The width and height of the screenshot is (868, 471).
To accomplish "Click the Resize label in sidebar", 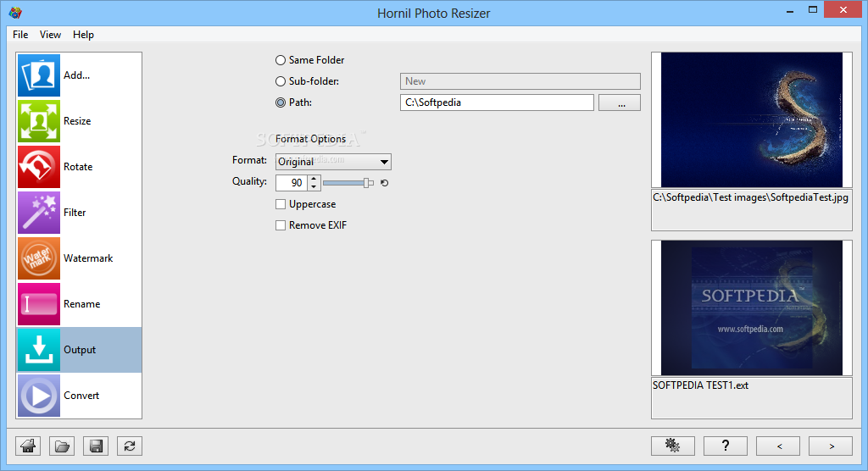I will [77, 121].
